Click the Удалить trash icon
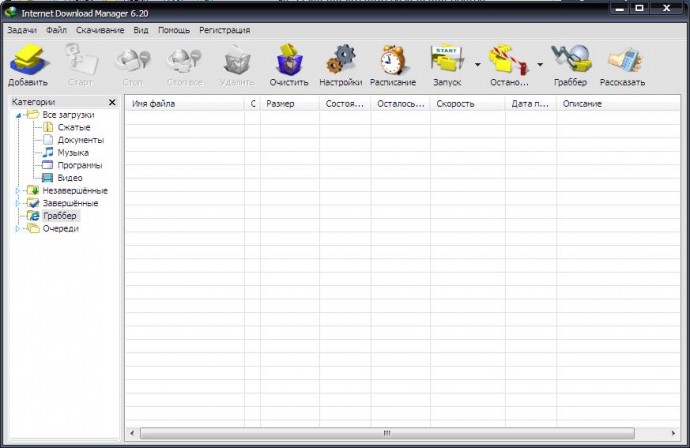The height and width of the screenshot is (448, 690). click(x=237, y=59)
